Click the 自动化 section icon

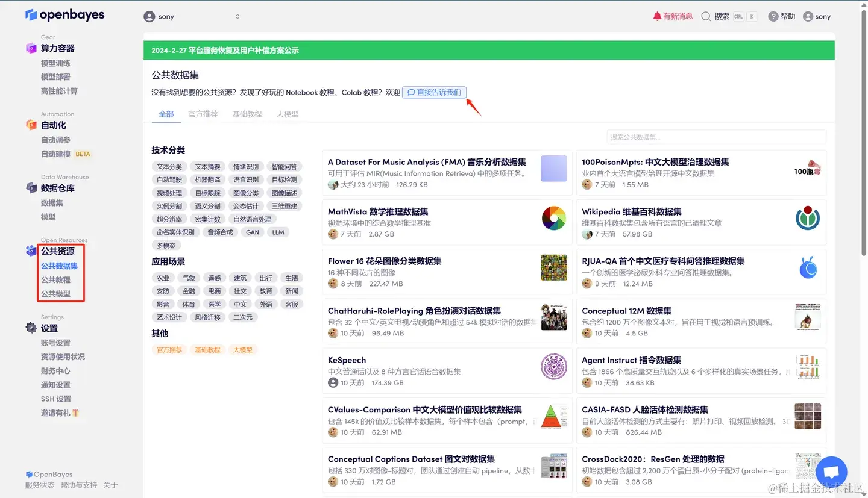point(31,125)
